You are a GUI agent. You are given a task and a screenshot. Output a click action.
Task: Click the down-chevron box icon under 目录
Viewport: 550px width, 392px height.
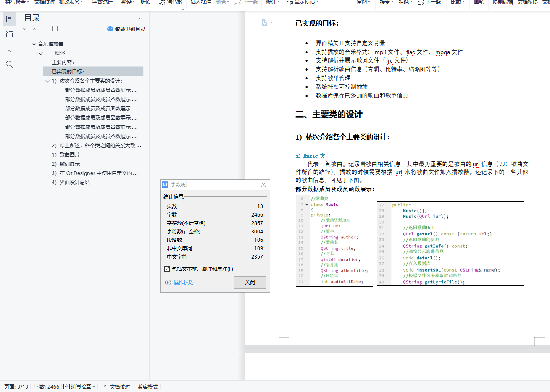coord(25,29)
